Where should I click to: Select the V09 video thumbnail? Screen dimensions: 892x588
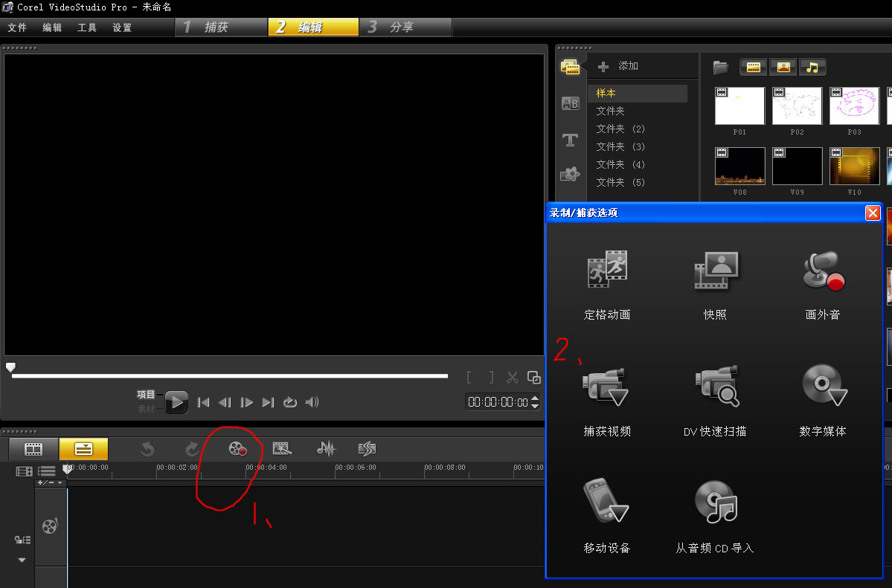[797, 166]
